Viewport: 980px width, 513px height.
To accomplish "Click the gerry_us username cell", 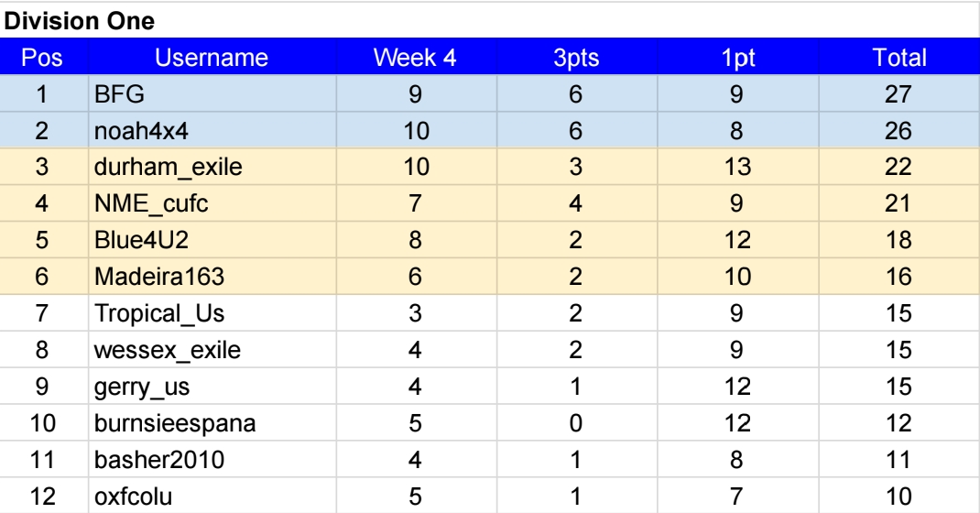I will 212,387.
